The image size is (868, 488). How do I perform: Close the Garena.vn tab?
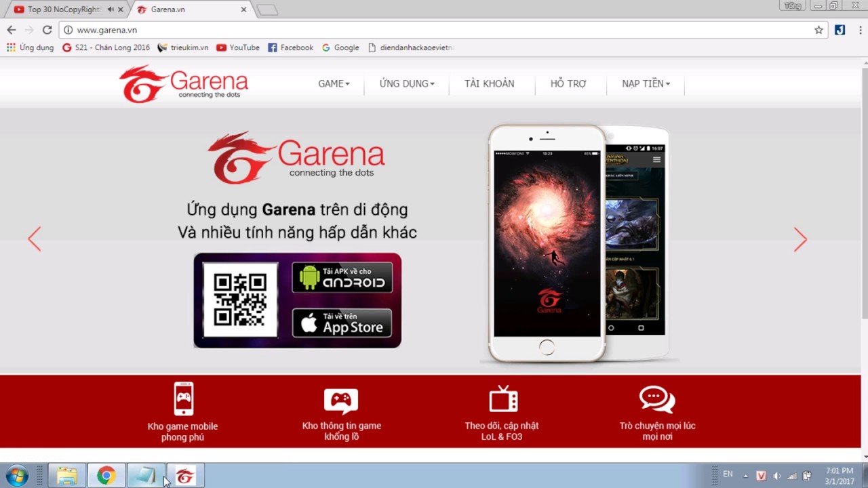(x=243, y=9)
